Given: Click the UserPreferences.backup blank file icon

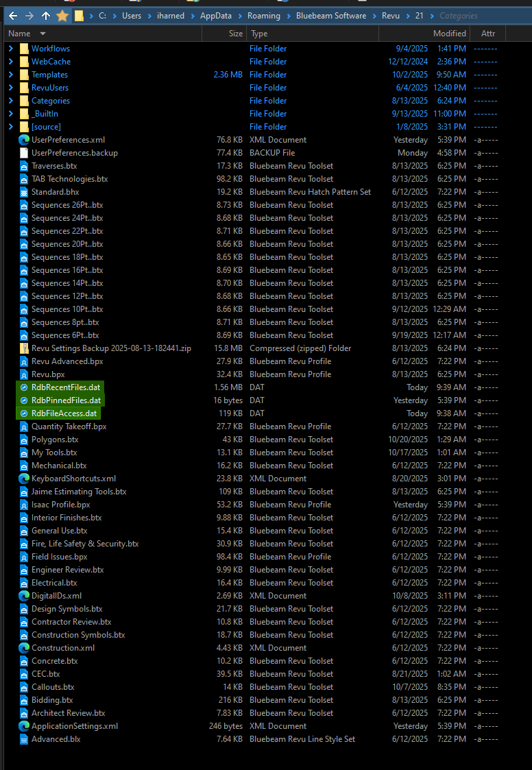Looking at the screenshot, I should pos(23,153).
